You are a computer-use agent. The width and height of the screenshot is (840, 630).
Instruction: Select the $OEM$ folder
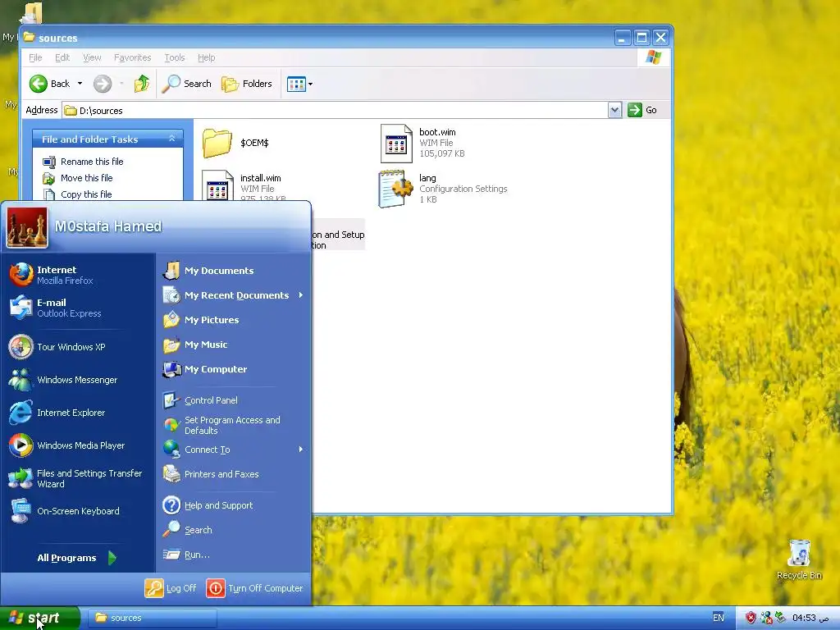pos(235,143)
